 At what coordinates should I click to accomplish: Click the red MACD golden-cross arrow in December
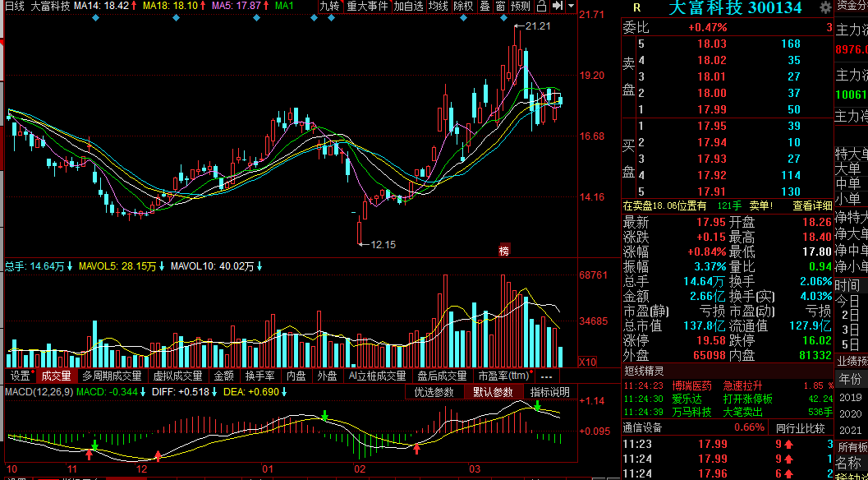click(x=158, y=455)
